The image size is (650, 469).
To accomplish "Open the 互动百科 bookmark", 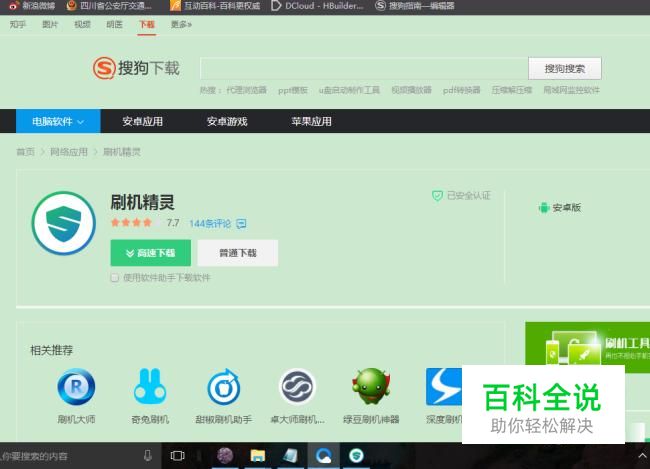I will click(x=215, y=5).
